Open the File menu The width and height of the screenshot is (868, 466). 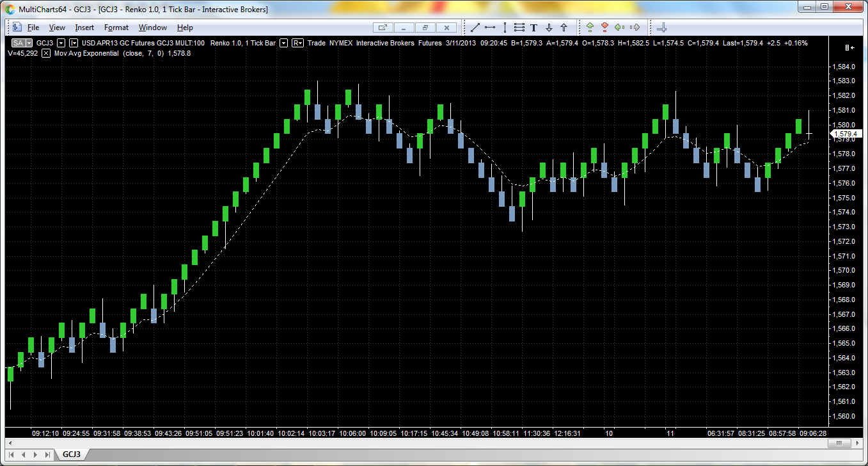coord(33,28)
